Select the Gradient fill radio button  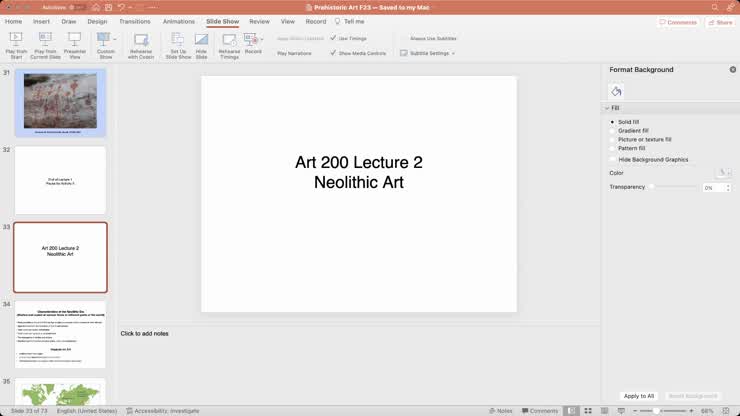613,131
